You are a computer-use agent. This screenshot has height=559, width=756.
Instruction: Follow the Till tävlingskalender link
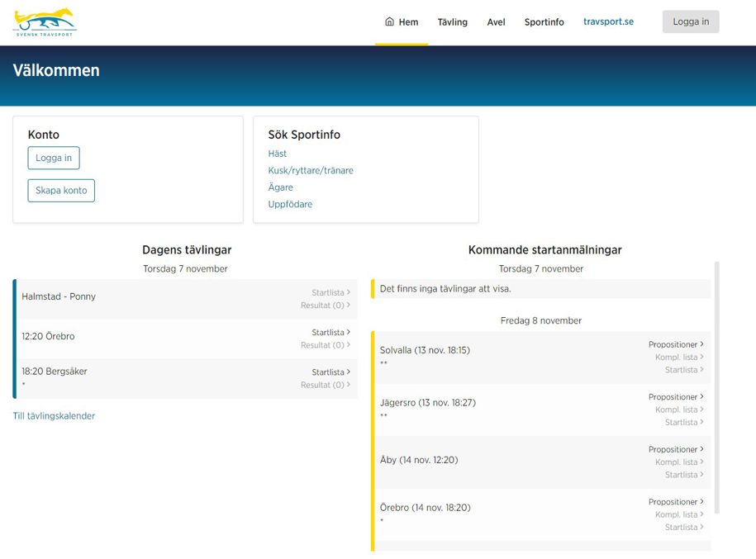(x=54, y=416)
